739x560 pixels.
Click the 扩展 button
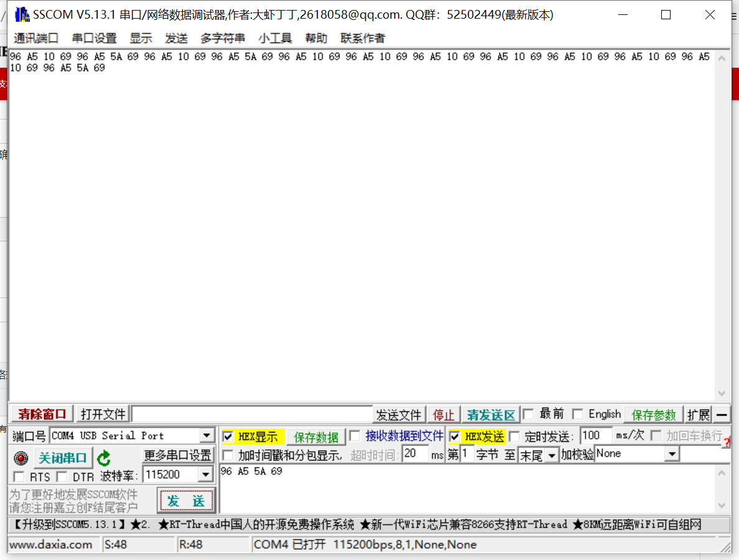point(698,415)
